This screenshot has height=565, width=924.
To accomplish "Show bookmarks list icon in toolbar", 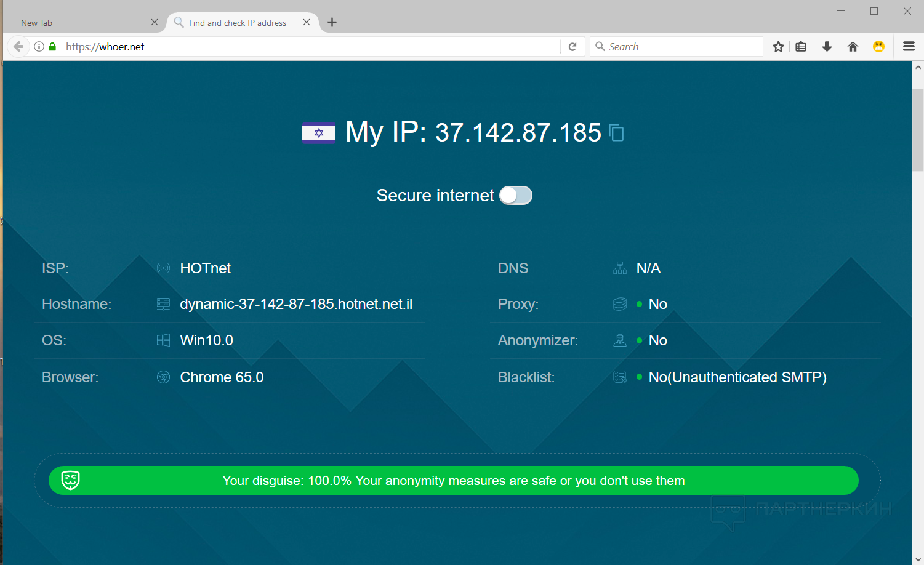I will (801, 47).
